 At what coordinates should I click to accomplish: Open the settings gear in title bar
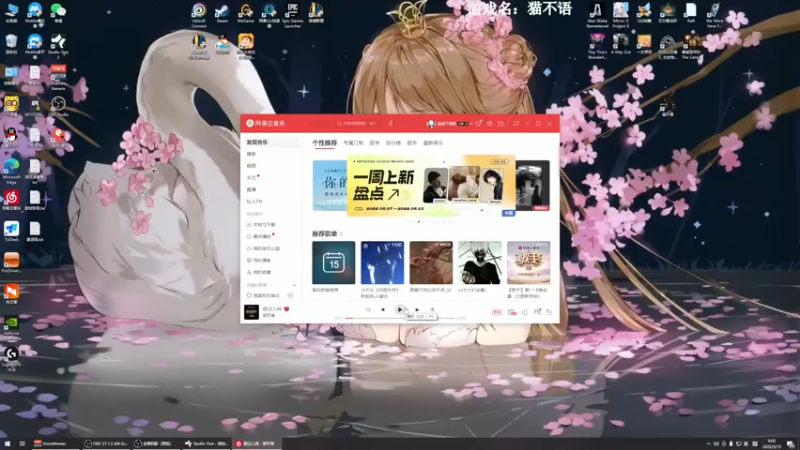[x=490, y=123]
